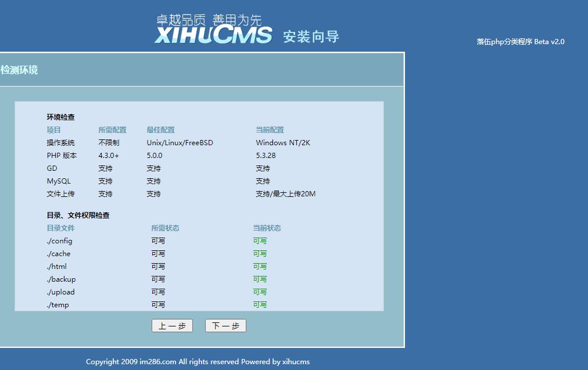Screen dimensions: 588x370
Task: Click the 环境检查 heading
Action: (x=61, y=117)
